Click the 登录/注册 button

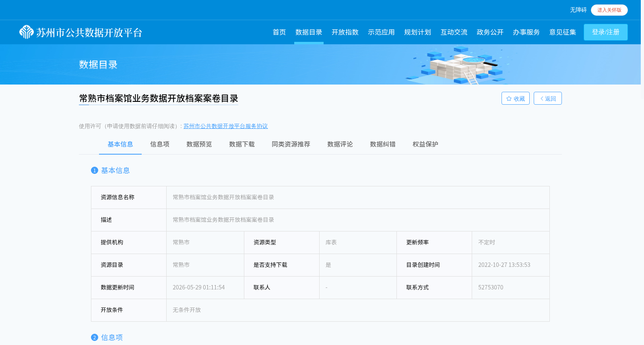(x=606, y=32)
